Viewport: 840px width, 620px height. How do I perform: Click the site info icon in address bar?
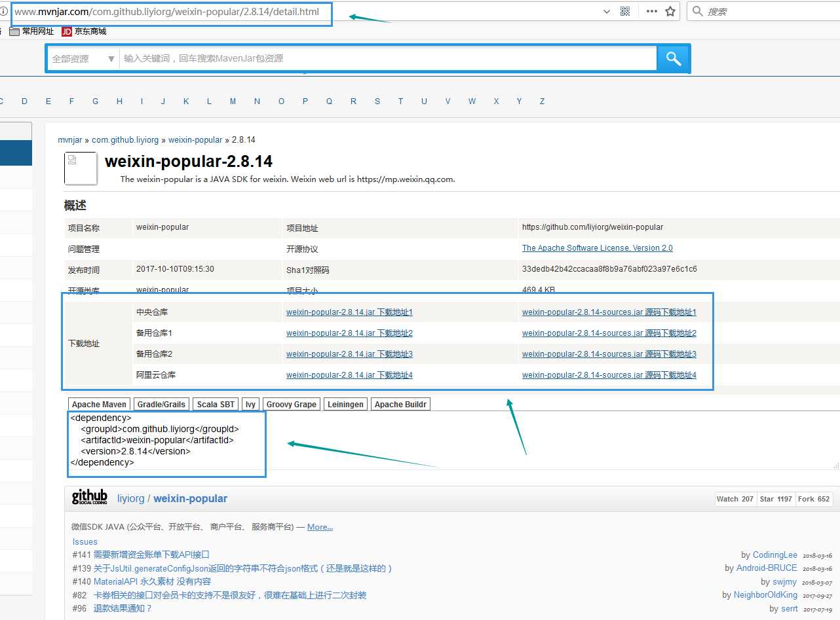(x=4, y=11)
